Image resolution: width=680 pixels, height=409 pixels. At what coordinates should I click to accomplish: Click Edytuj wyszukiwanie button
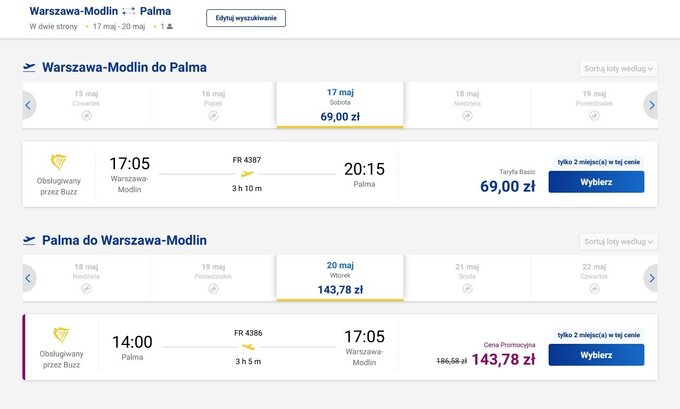point(245,18)
